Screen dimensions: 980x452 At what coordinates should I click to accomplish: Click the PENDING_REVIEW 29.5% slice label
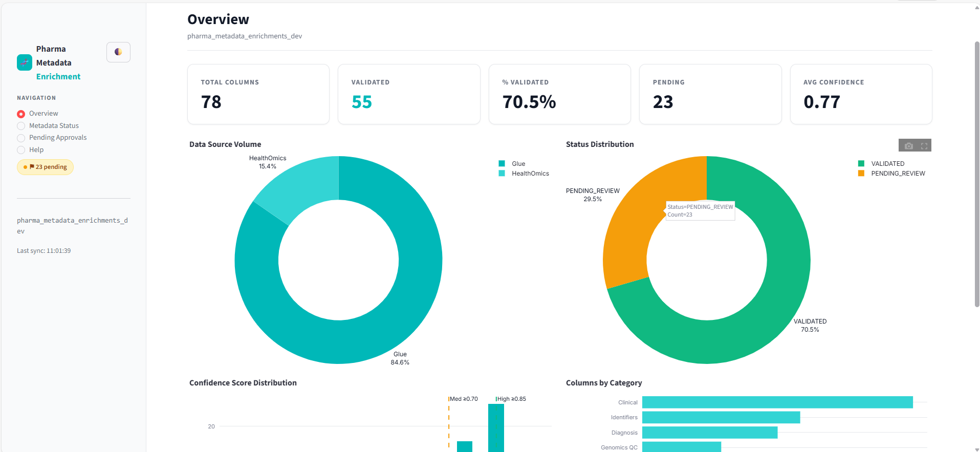click(x=593, y=195)
